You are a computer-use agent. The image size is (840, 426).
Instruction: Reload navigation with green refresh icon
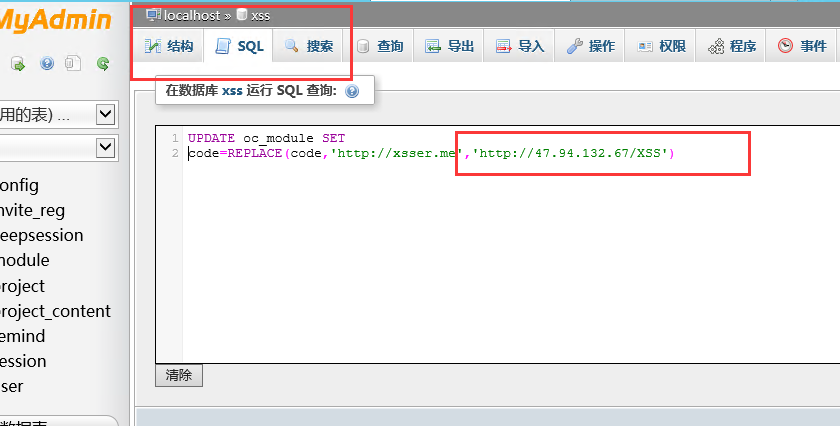(102, 64)
